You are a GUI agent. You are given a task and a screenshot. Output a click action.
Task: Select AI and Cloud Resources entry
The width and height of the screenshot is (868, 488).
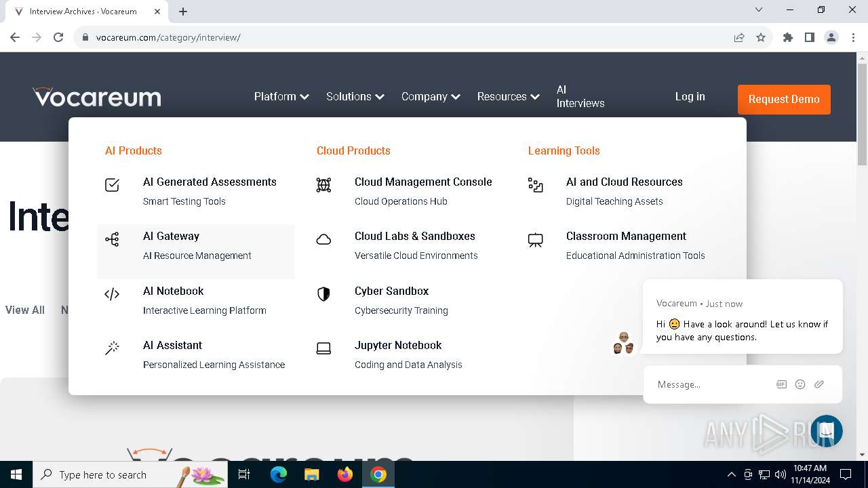[620, 191]
